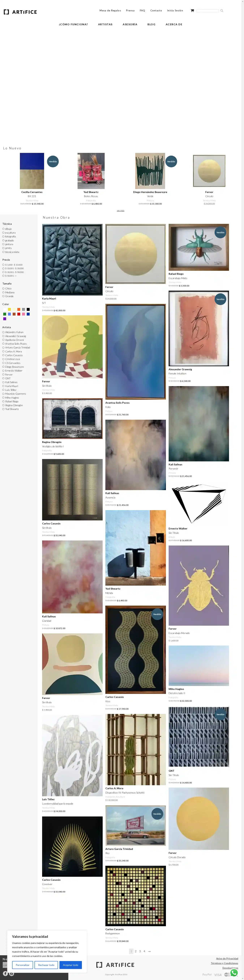
Task: Click the Aceptar todo cookie button
Action: click(x=70, y=965)
